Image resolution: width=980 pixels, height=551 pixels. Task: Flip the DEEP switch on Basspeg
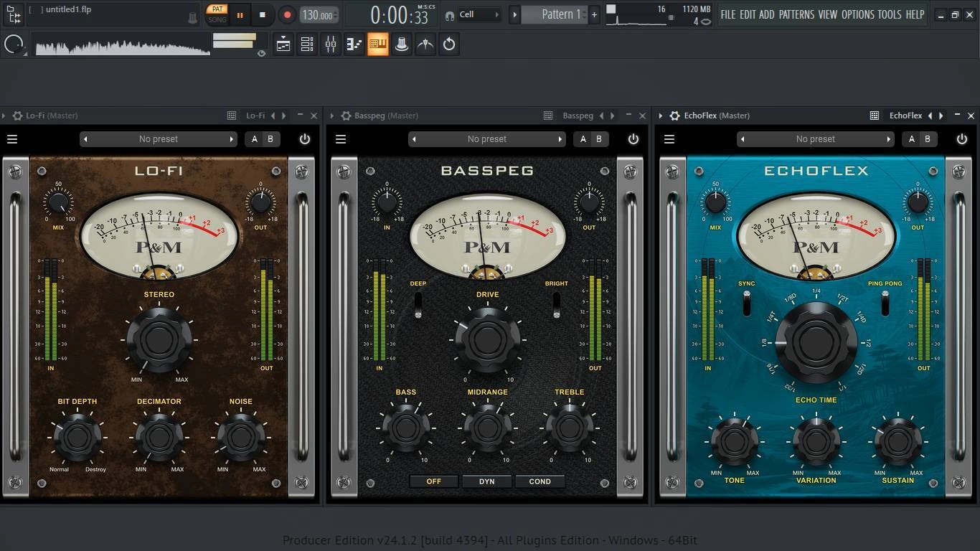pyautogui.click(x=418, y=305)
